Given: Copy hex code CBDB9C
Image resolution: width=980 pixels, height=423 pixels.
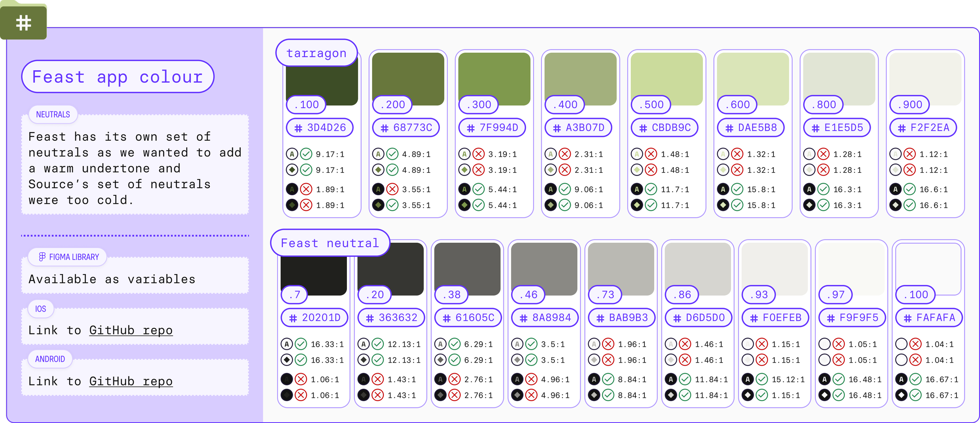Looking at the screenshot, I should pyautogui.click(x=665, y=127).
